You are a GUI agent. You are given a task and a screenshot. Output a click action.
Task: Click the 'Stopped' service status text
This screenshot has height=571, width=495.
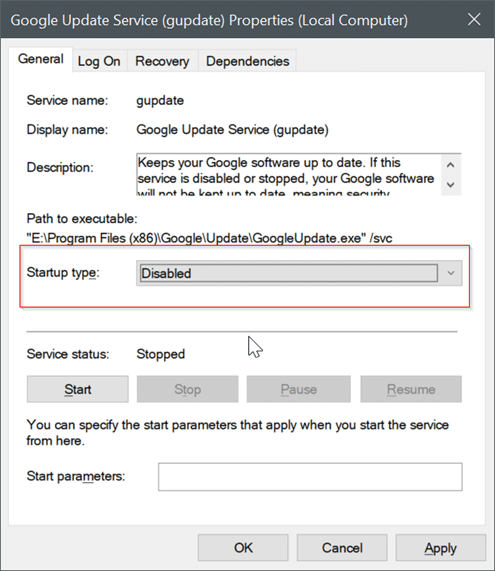(161, 354)
